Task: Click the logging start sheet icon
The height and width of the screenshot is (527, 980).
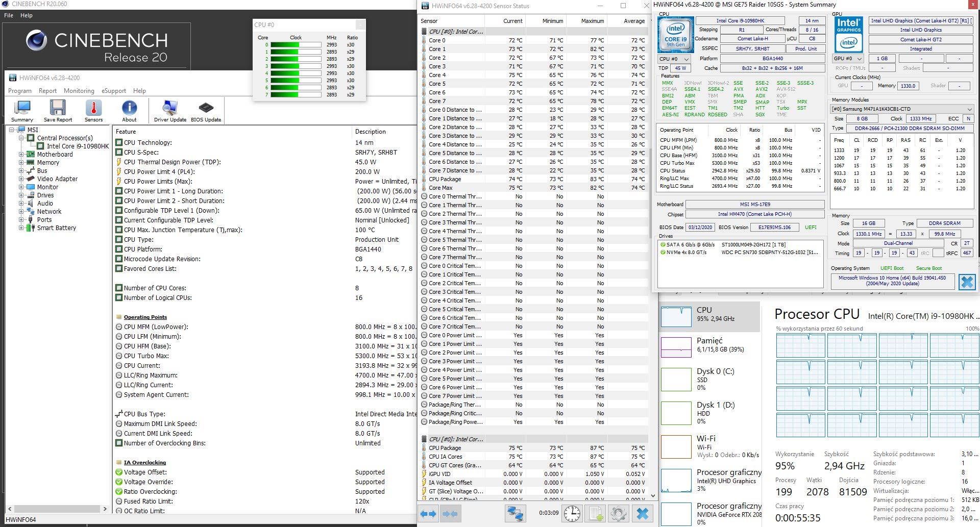Action: [595, 513]
